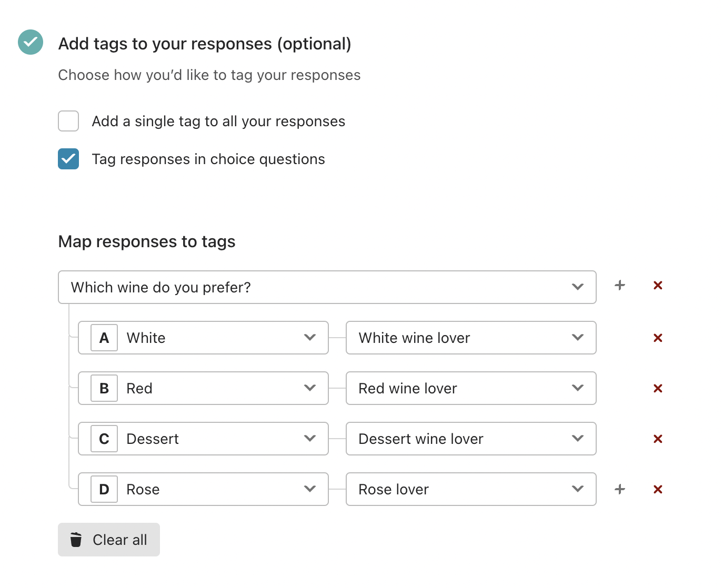Remove the 'Which wine do you prefer?' question mapping

(658, 285)
